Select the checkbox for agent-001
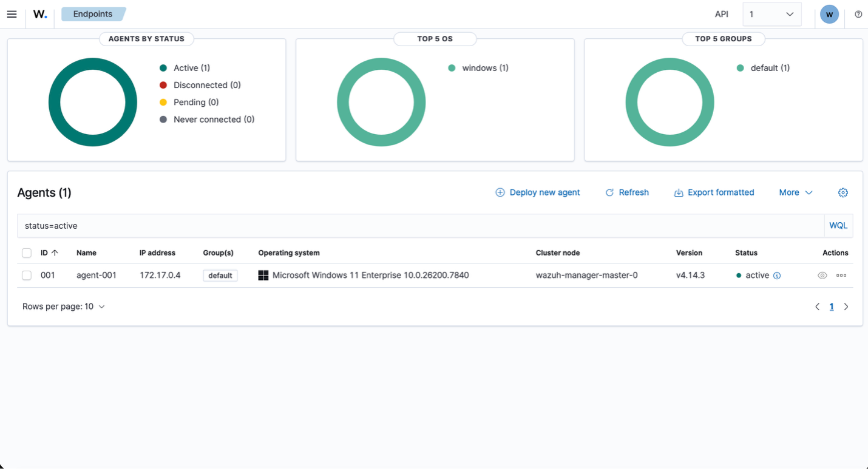 coord(27,275)
